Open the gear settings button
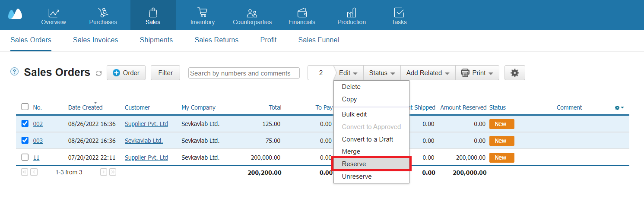Screen dimensions: 644x211 coord(514,73)
